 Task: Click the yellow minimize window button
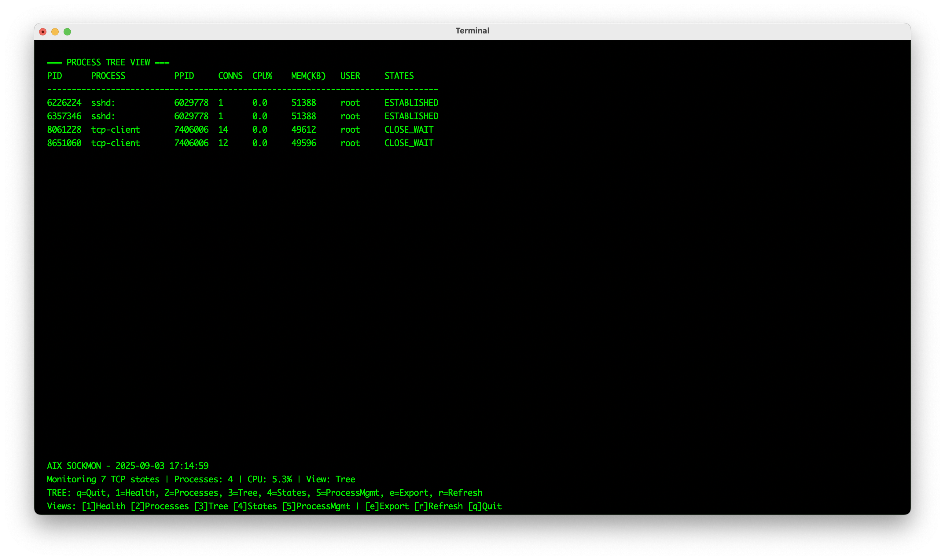(55, 32)
